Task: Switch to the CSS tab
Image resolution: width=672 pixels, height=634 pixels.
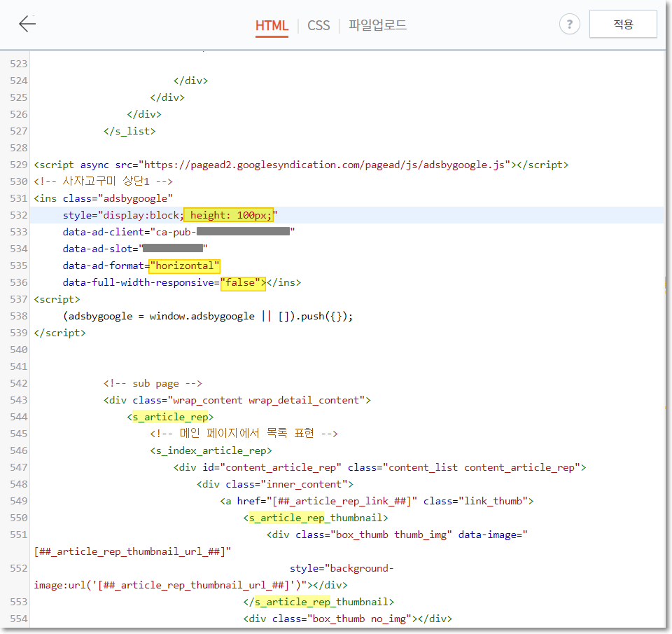Action: [x=318, y=25]
